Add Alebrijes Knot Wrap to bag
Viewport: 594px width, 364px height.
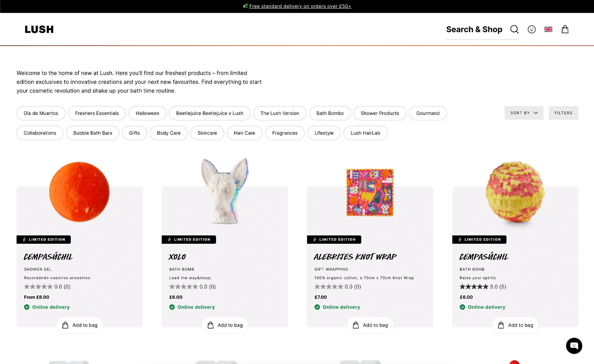pyautogui.click(x=370, y=325)
